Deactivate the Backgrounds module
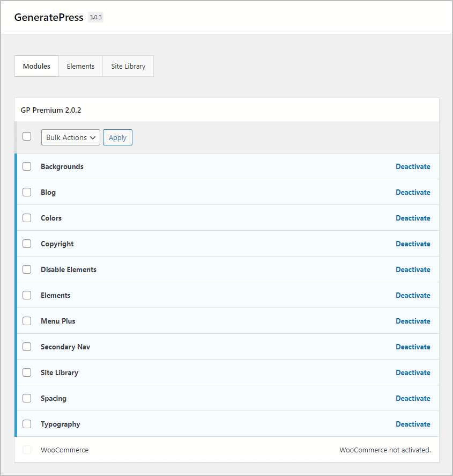This screenshot has width=453, height=476. point(413,166)
